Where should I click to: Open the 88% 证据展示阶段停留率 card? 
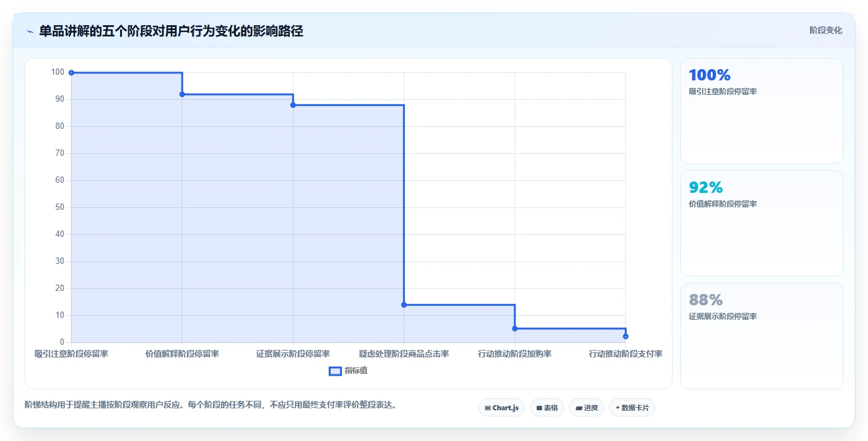point(761,336)
